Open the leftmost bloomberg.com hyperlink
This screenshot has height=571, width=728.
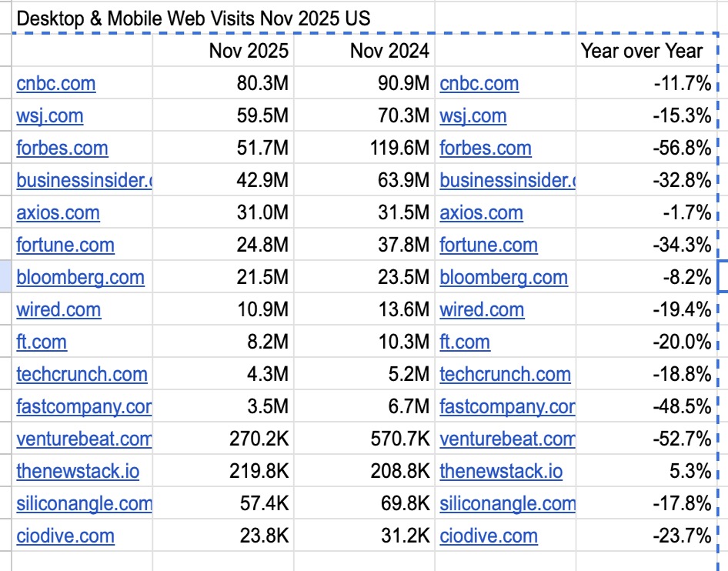[80, 278]
